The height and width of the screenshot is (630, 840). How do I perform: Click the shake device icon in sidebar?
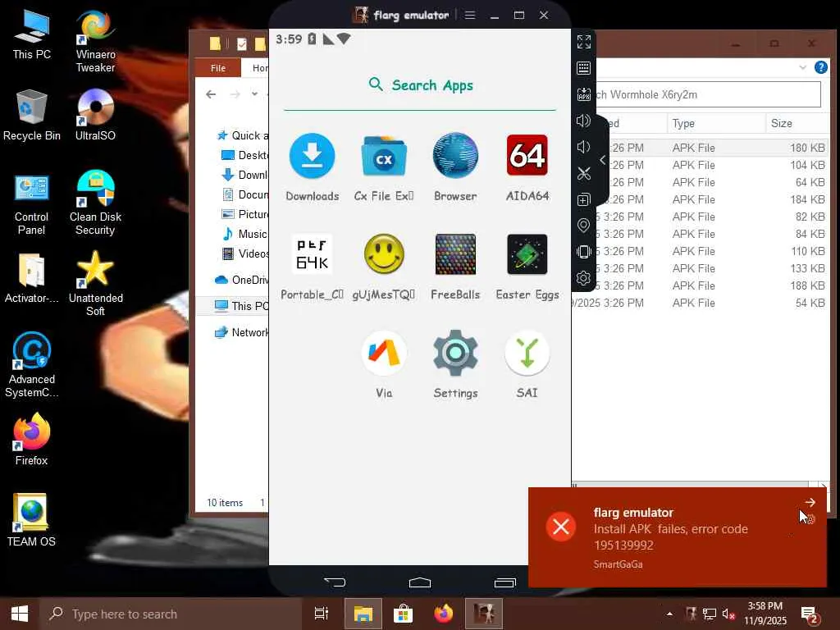tap(584, 252)
